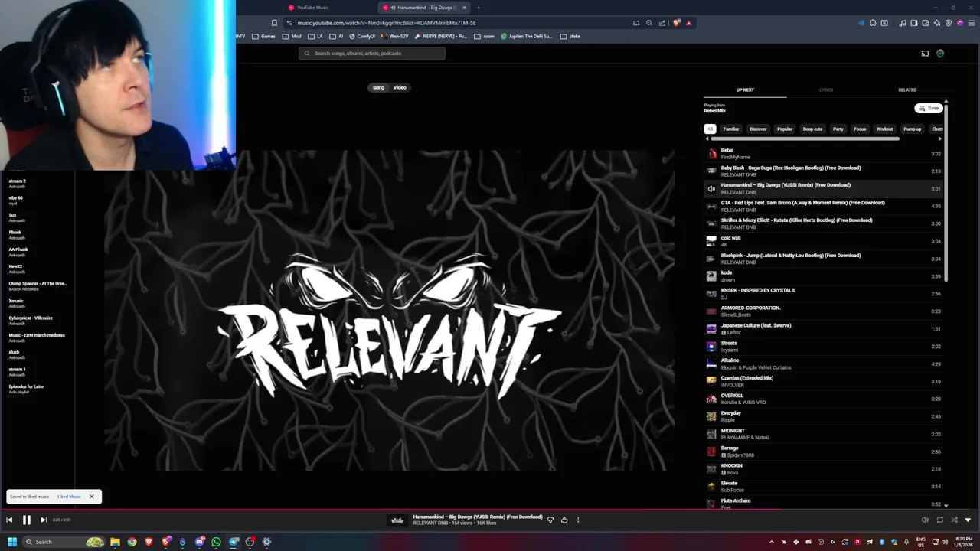
Task: Open the Up Next tab
Action: click(745, 90)
